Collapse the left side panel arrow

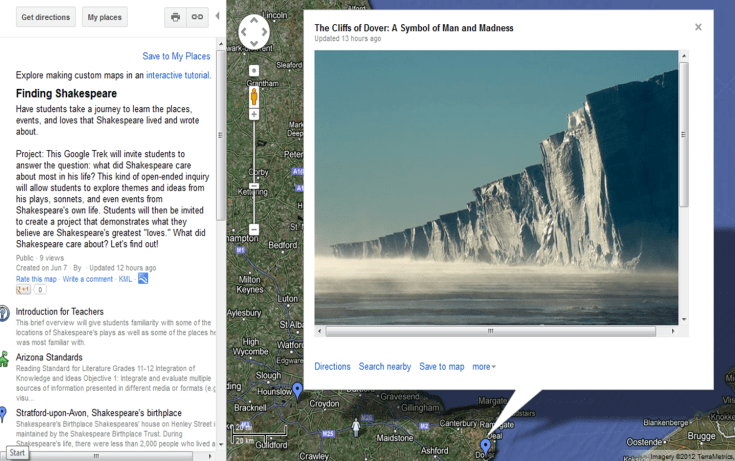(218, 16)
